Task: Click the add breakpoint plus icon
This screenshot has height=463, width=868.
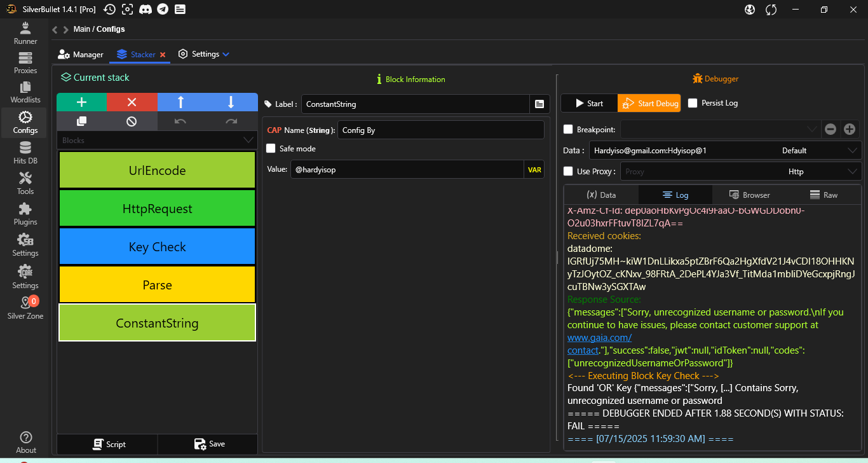Action: [x=850, y=129]
